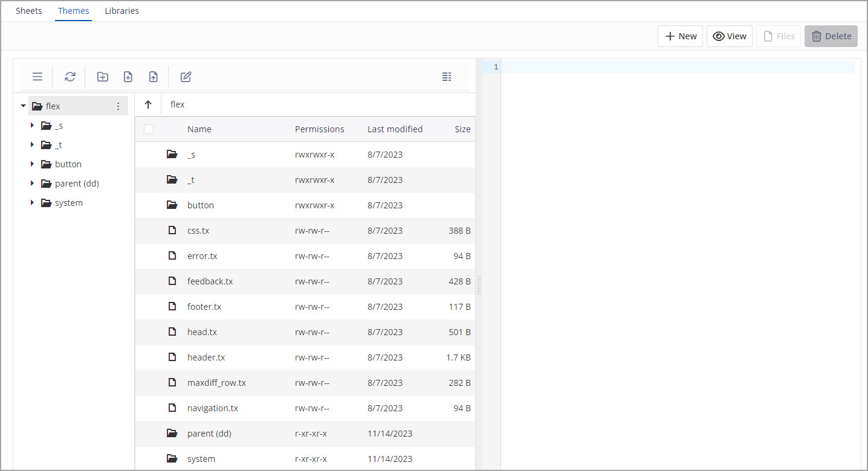The width and height of the screenshot is (868, 471).
Task: Click the View button
Action: 730,36
